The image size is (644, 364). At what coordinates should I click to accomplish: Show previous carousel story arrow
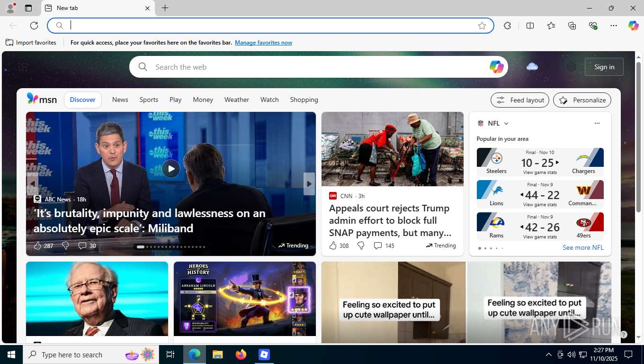32,184
